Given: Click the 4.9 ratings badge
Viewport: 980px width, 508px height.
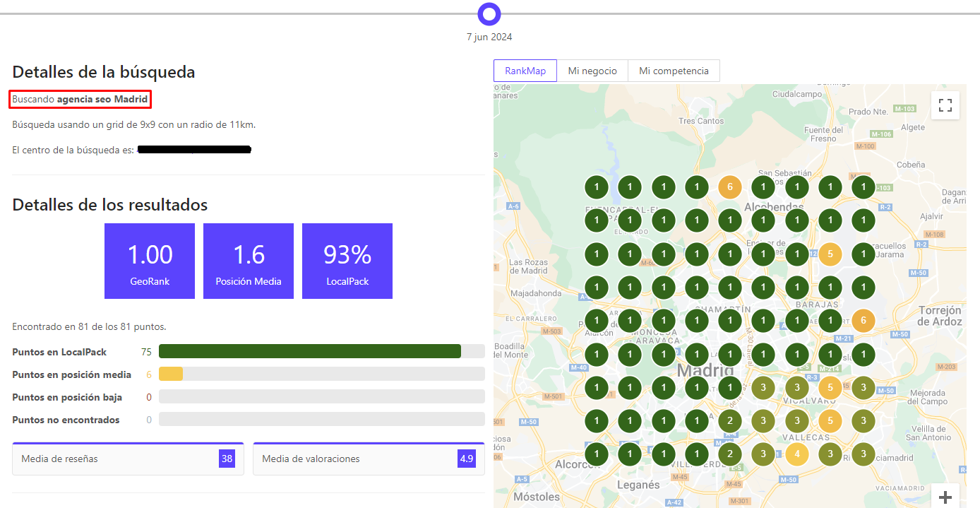Looking at the screenshot, I should pyautogui.click(x=467, y=459).
